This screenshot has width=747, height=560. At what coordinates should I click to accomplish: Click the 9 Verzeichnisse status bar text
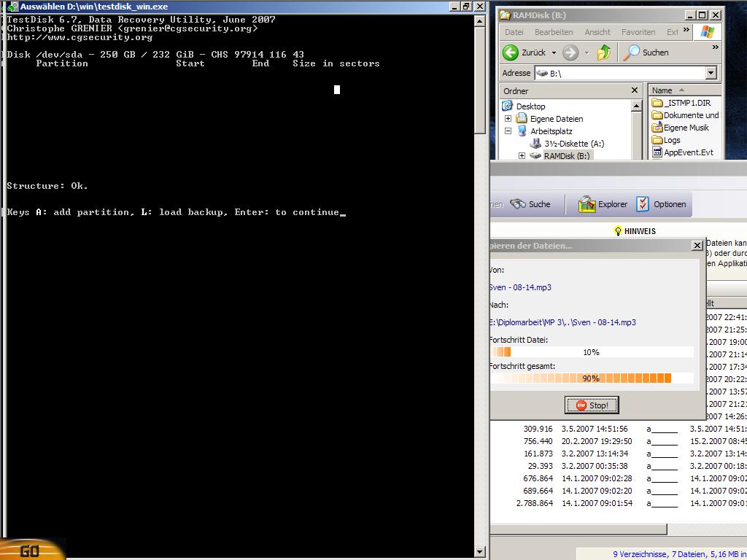point(679,554)
